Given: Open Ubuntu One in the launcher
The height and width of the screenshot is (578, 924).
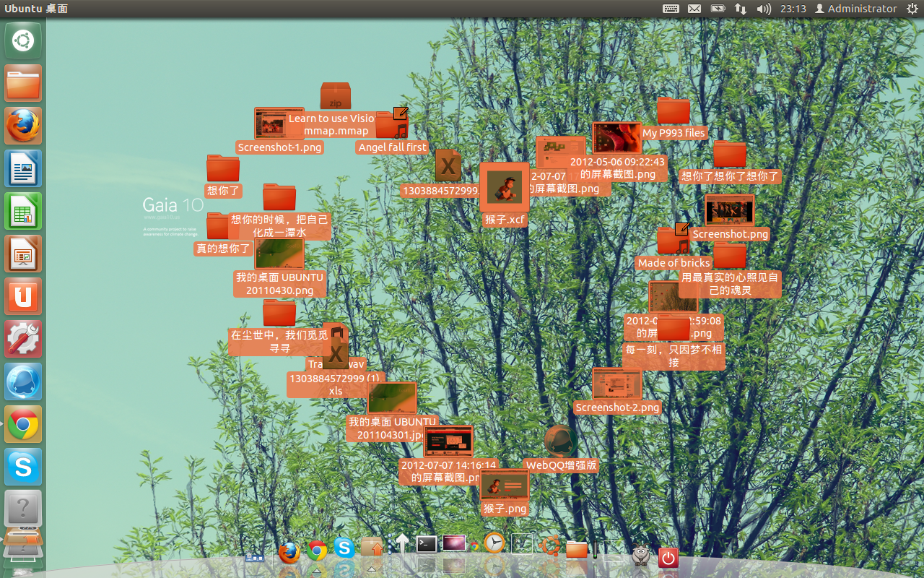Looking at the screenshot, I should pos(23,296).
